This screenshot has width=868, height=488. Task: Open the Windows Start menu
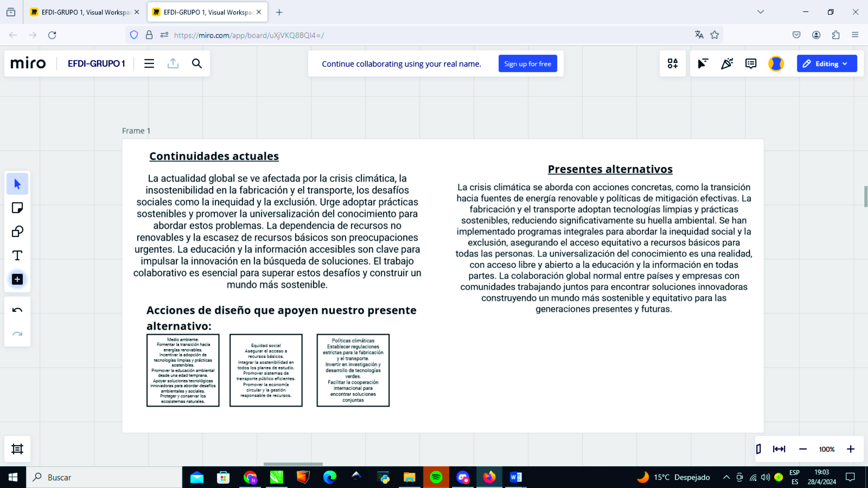tap(13, 477)
